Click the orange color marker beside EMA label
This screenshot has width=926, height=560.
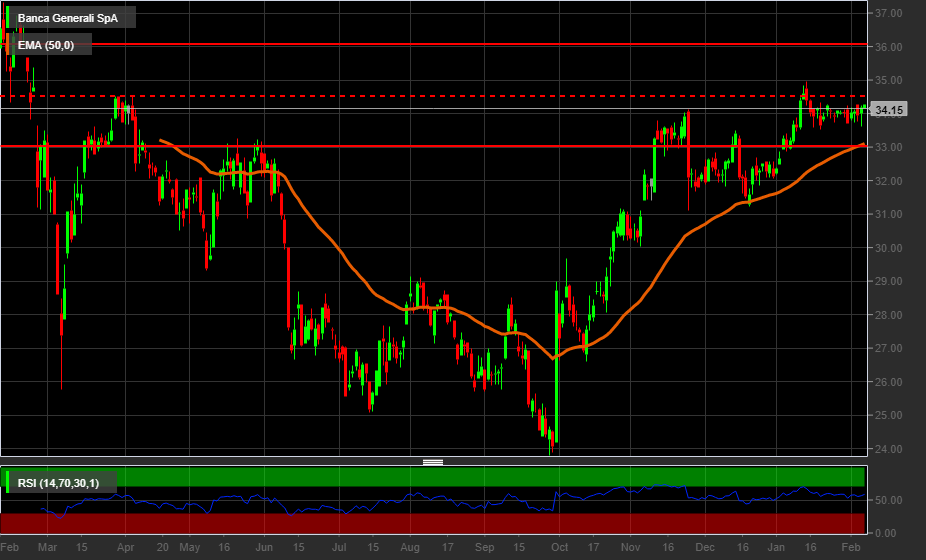[7, 44]
